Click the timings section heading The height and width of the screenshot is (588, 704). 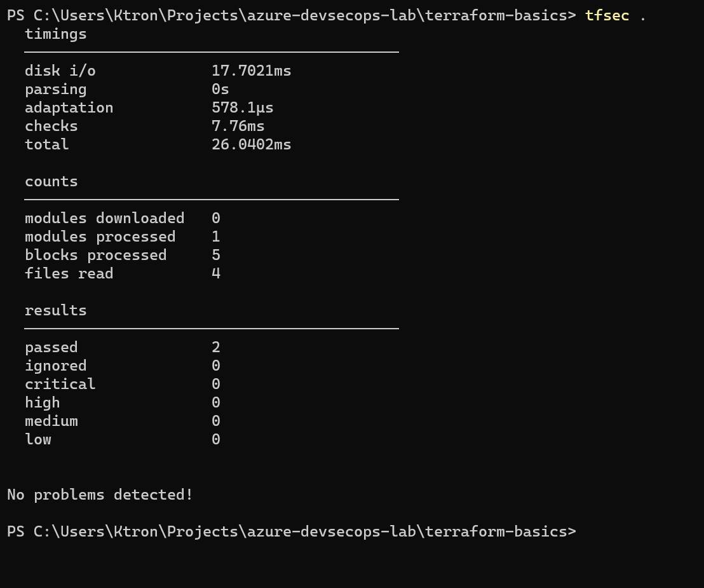(x=56, y=34)
